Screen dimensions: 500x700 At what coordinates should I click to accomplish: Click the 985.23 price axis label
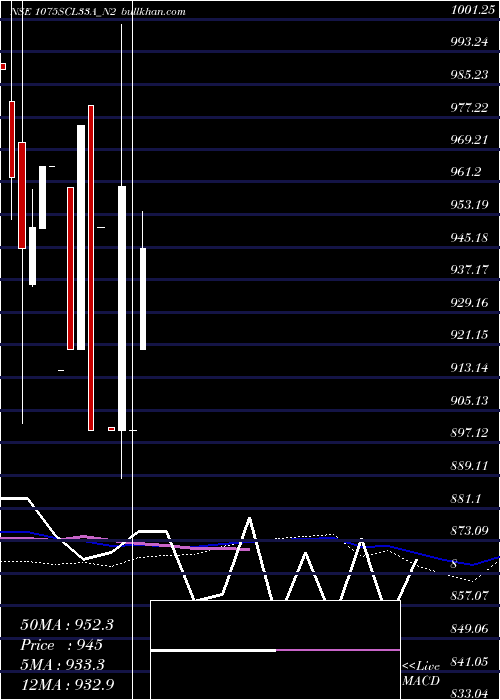coord(469,75)
